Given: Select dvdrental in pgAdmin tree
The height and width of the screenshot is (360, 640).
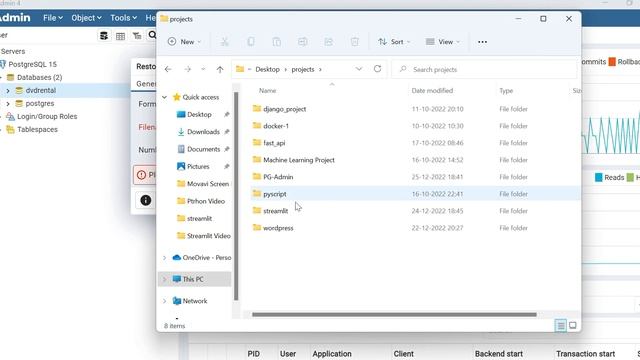Looking at the screenshot, I should click(x=41, y=91).
